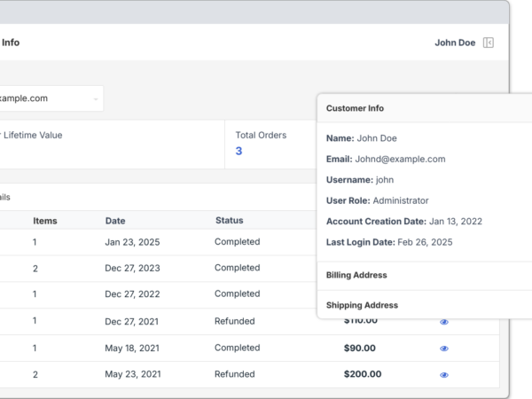The image size is (532, 399).
Task: Click the Total Orders value 3
Action: coord(239,151)
